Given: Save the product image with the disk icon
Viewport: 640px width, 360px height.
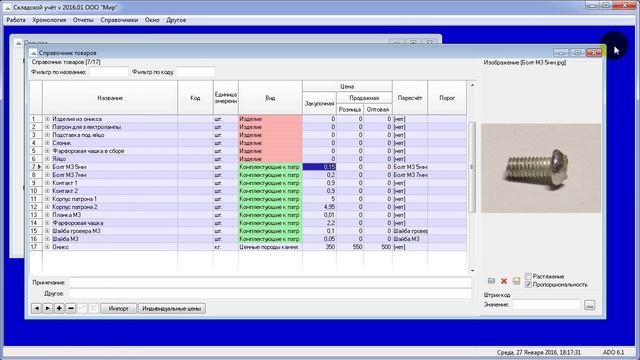Looking at the screenshot, I should pos(516,281).
